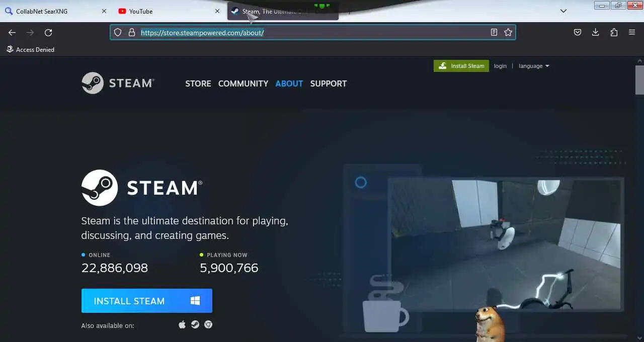This screenshot has height=342, width=644.
Task: Close the CollabNet SearXNG tab
Action: point(104,11)
